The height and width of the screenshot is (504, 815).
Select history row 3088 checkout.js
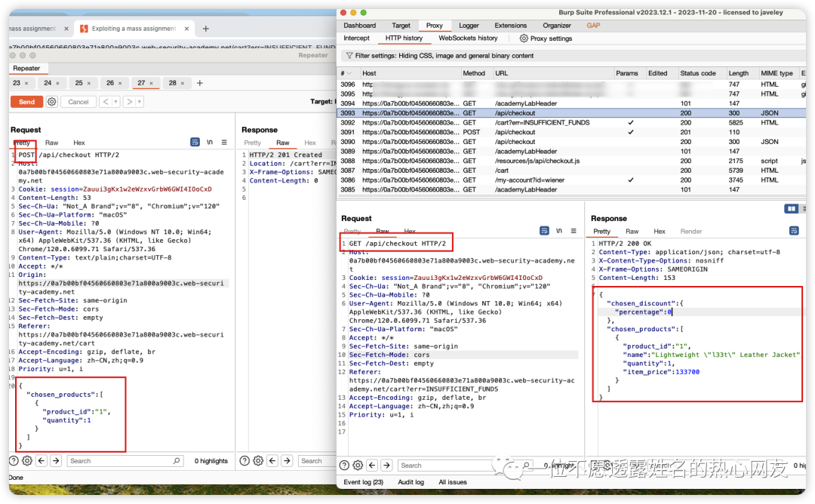572,161
